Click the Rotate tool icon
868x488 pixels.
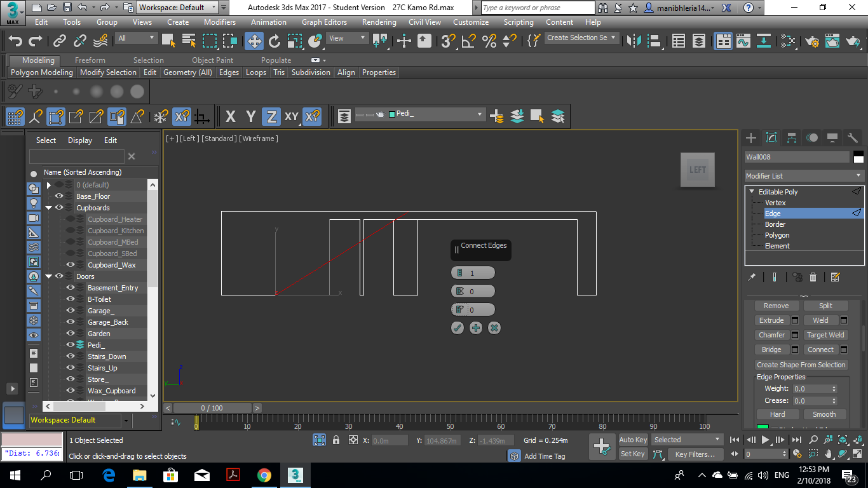(275, 41)
